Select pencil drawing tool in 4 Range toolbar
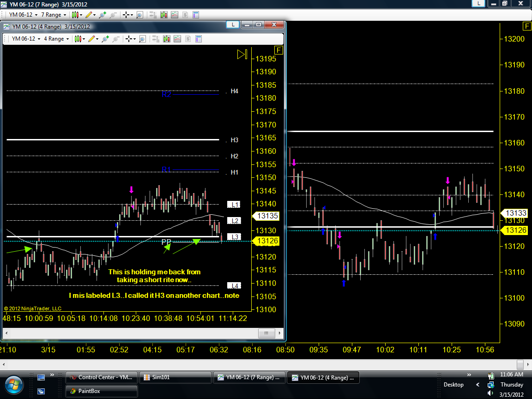 pyautogui.click(x=91, y=39)
